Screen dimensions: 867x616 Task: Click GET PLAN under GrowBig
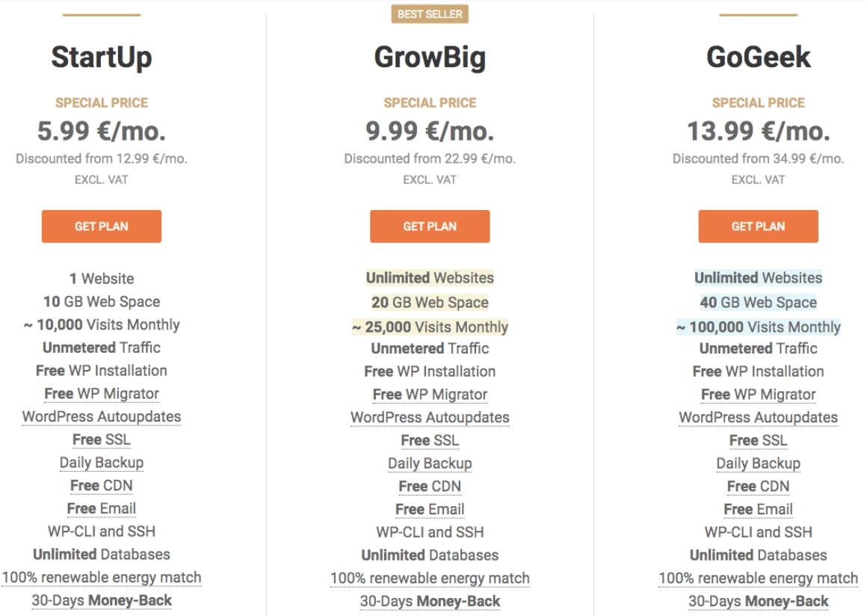[430, 227]
